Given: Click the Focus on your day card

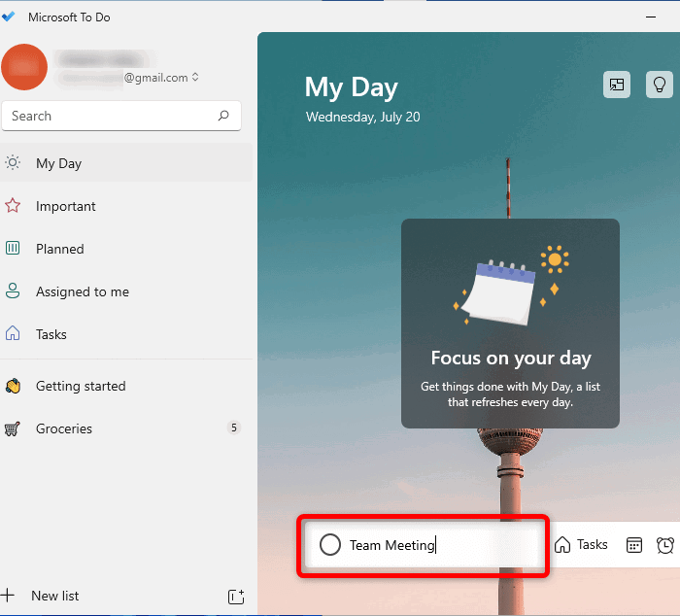Looking at the screenshot, I should click(510, 324).
